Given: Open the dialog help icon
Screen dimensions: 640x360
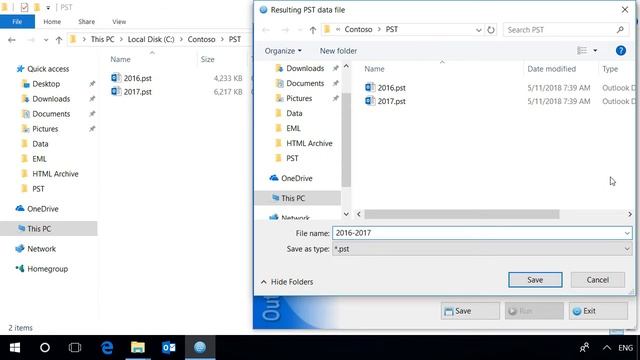Looking at the screenshot, I should click(x=620, y=51).
